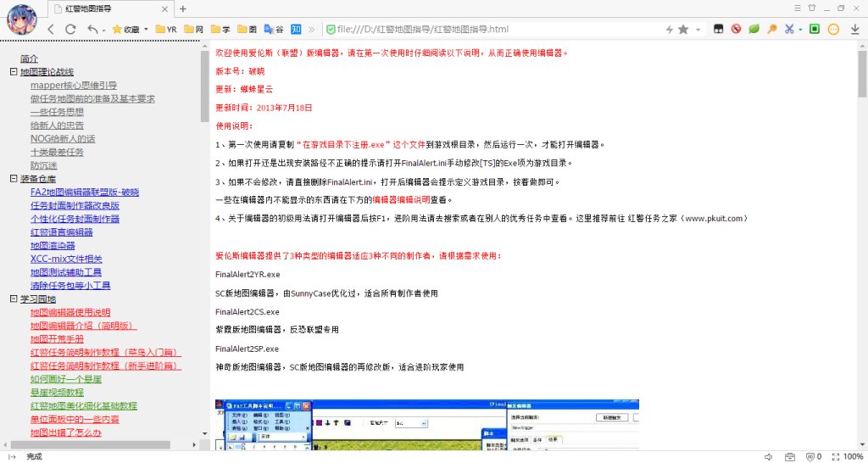This screenshot has height=463, width=868.
Task: Click the ad-block shield counter 0
Action: click(x=813, y=457)
